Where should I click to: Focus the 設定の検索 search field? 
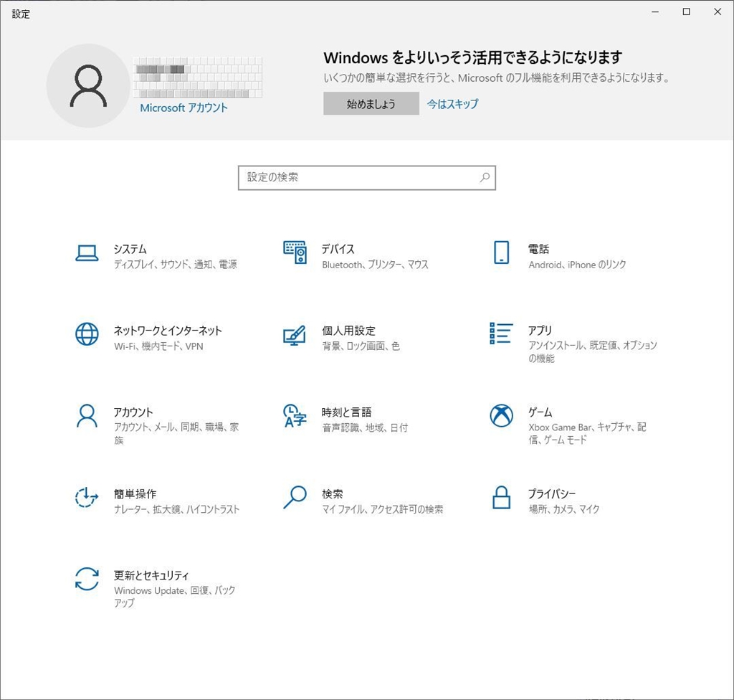click(367, 178)
